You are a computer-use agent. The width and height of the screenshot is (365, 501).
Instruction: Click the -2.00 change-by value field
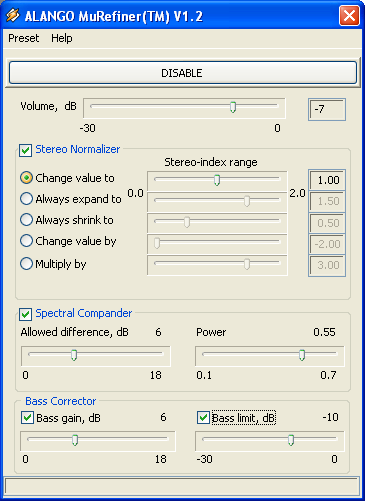[327, 244]
